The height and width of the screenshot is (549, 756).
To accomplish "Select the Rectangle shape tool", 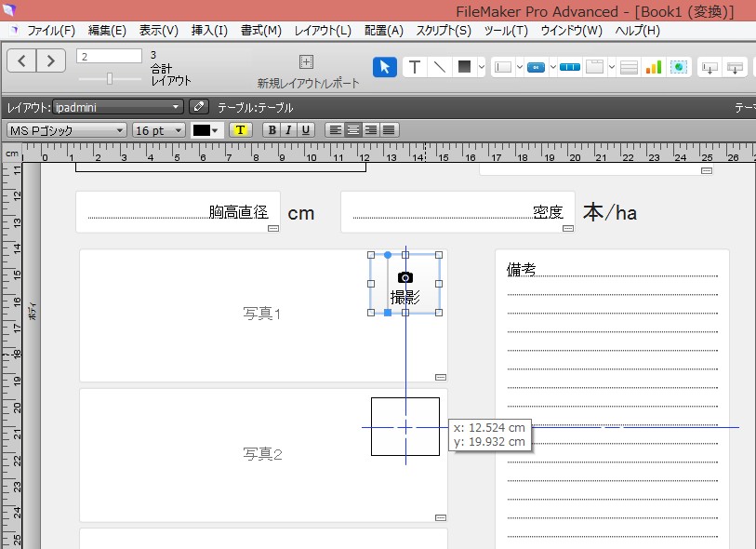I will pos(464,67).
